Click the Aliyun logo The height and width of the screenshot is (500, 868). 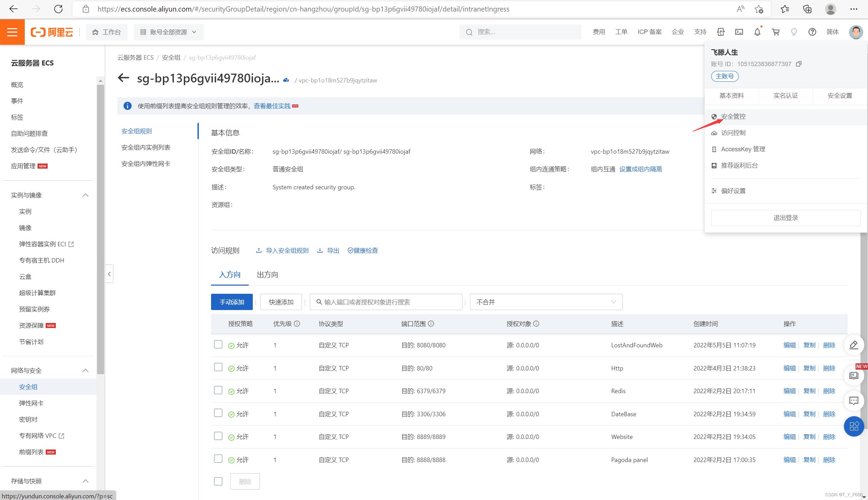tap(52, 32)
